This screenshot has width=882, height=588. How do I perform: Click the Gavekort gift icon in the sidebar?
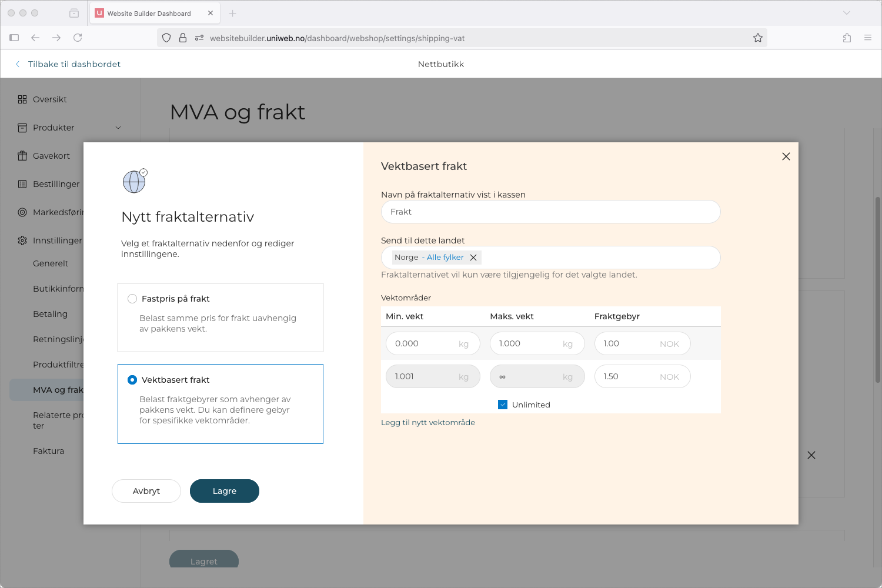point(22,156)
